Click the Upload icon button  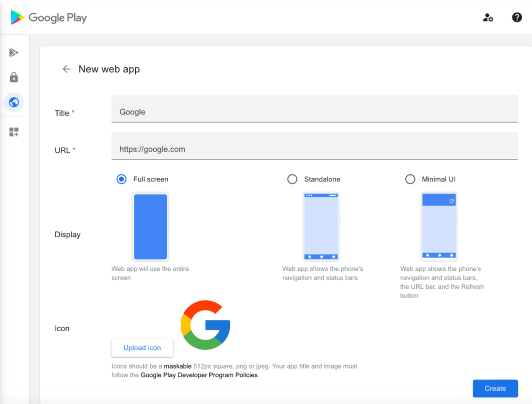click(142, 348)
